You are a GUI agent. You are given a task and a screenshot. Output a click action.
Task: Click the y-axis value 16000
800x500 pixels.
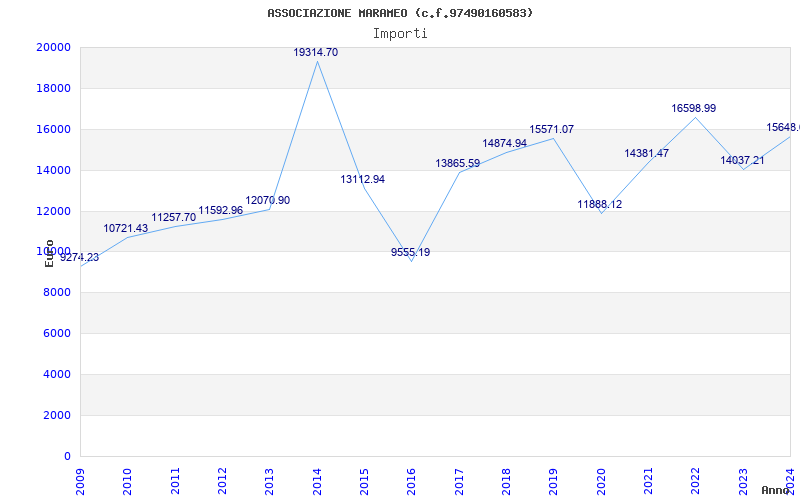click(x=54, y=129)
